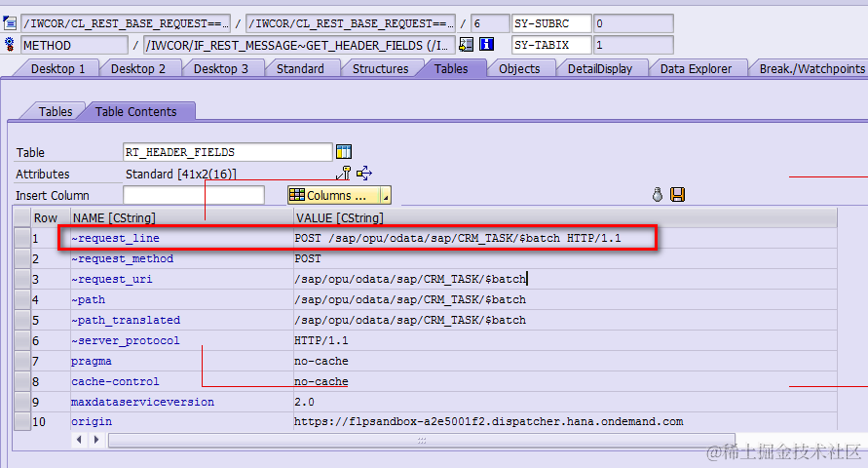This screenshot has height=468, width=868.
Task: Click the METHOD event type icon
Action: coord(10,44)
